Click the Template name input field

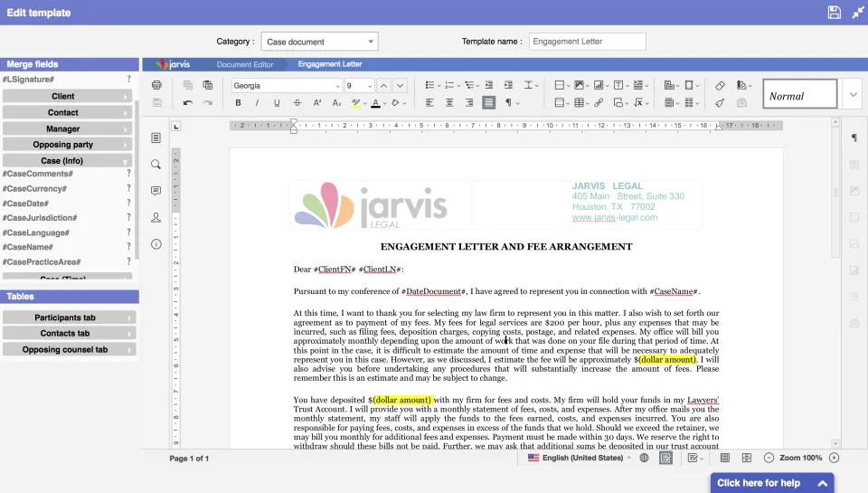(588, 42)
